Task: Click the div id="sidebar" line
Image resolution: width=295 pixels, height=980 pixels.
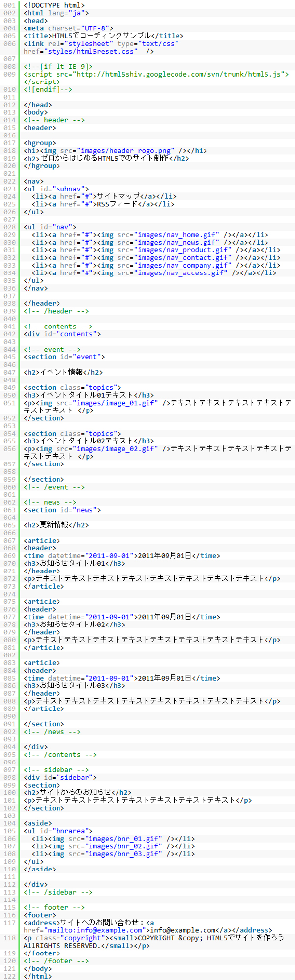Action: [x=60, y=777]
